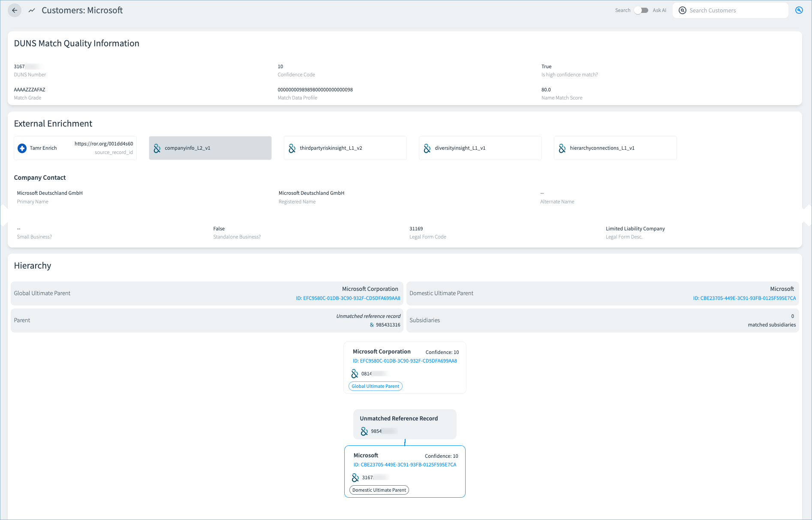Click the ror.org source record URL
This screenshot has height=520, width=812.
(x=104, y=144)
